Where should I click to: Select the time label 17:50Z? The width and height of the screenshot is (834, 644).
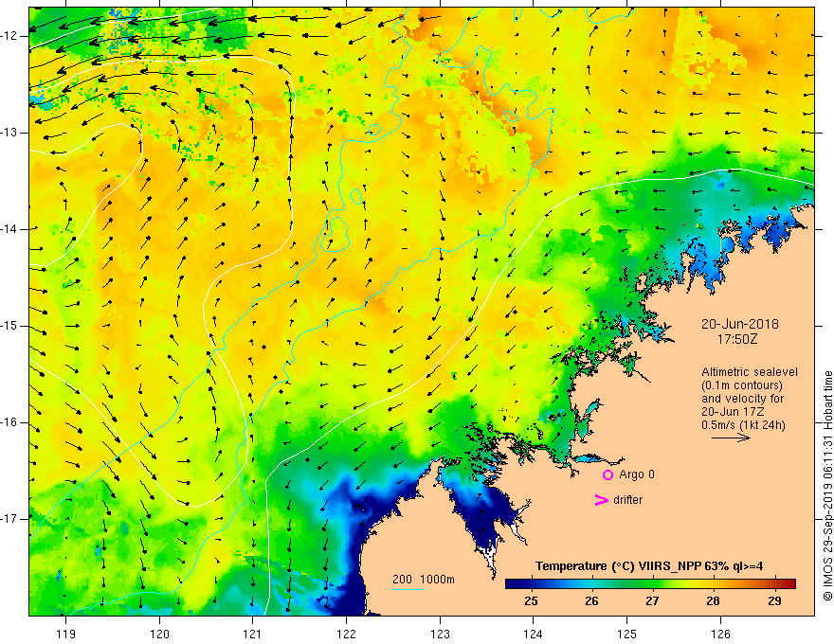click(x=737, y=338)
